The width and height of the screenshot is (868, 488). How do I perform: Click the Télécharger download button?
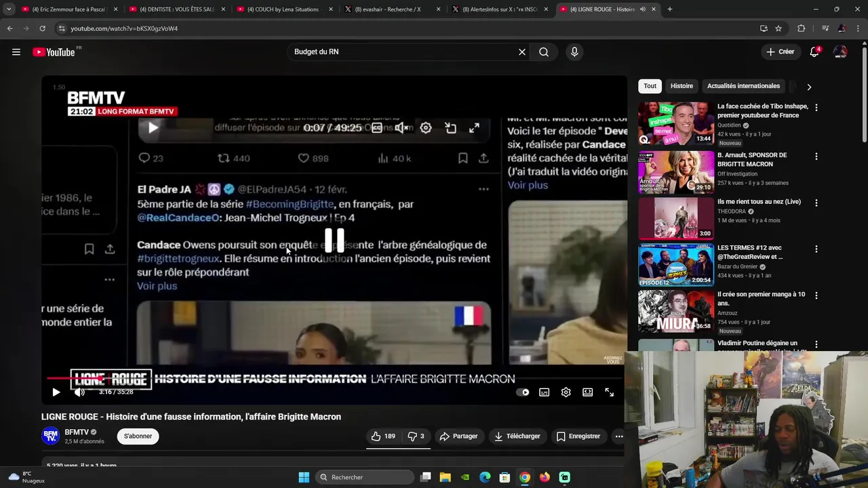click(517, 436)
